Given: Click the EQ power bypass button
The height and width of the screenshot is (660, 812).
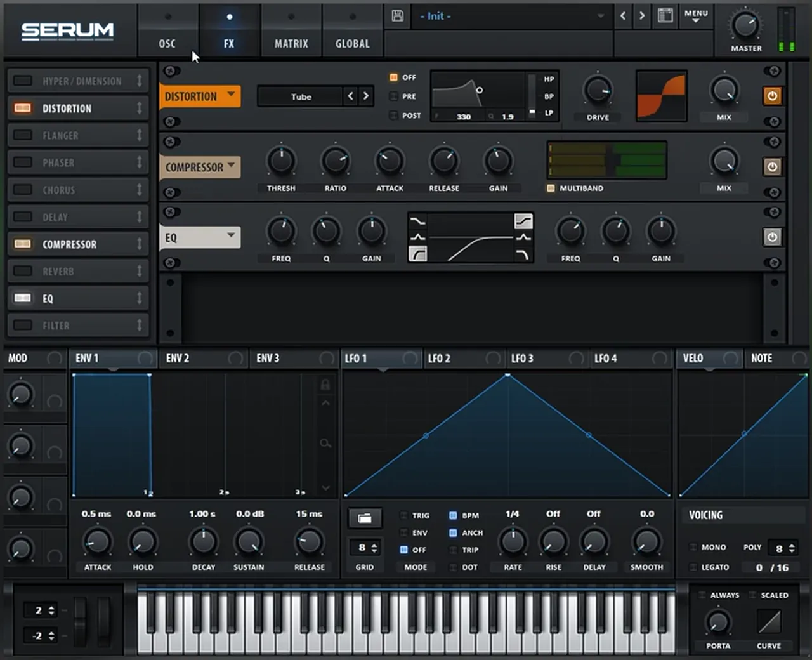Looking at the screenshot, I should [x=772, y=237].
